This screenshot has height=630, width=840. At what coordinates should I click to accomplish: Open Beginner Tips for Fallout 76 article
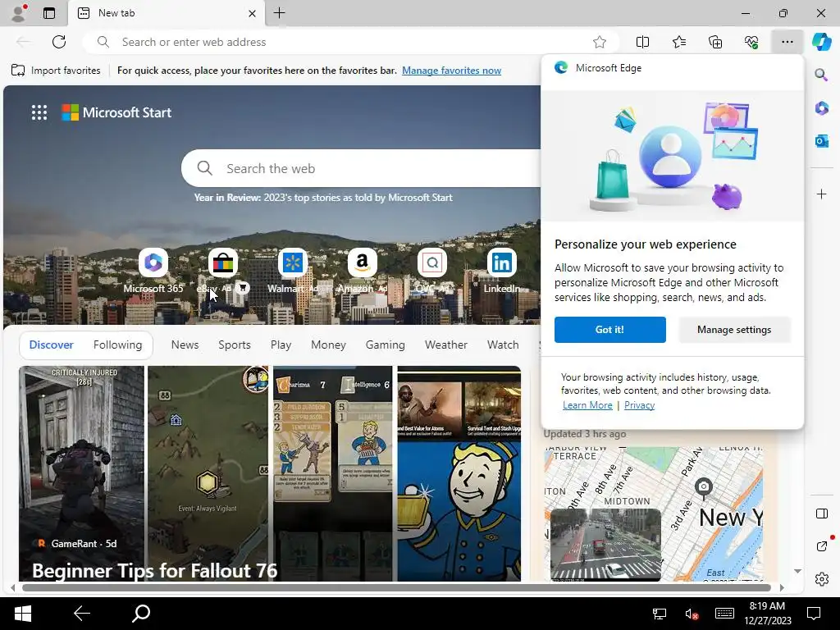tap(155, 571)
